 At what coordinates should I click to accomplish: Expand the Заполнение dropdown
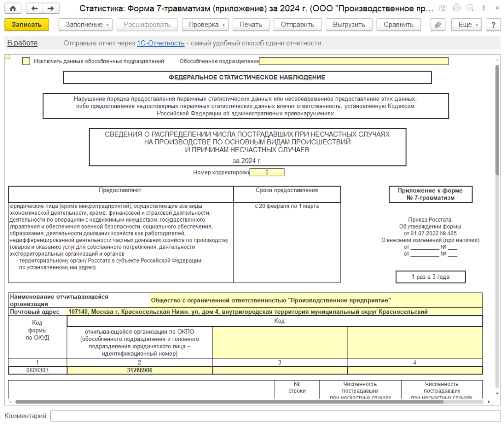click(x=85, y=25)
